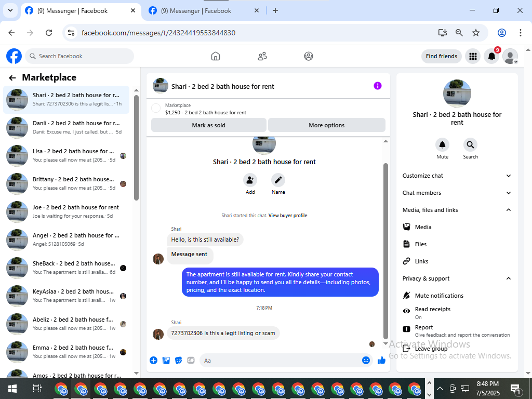Bookmark this page with the star

click(476, 33)
